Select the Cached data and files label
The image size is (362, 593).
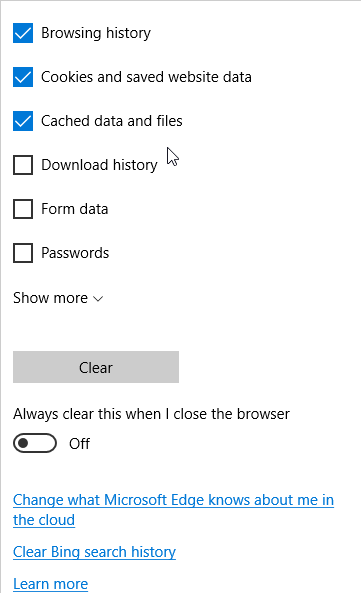click(x=112, y=121)
